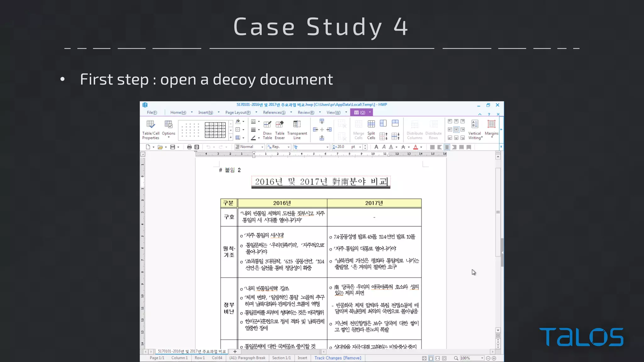
Task: Open the File(F) menu
Action: click(x=152, y=112)
